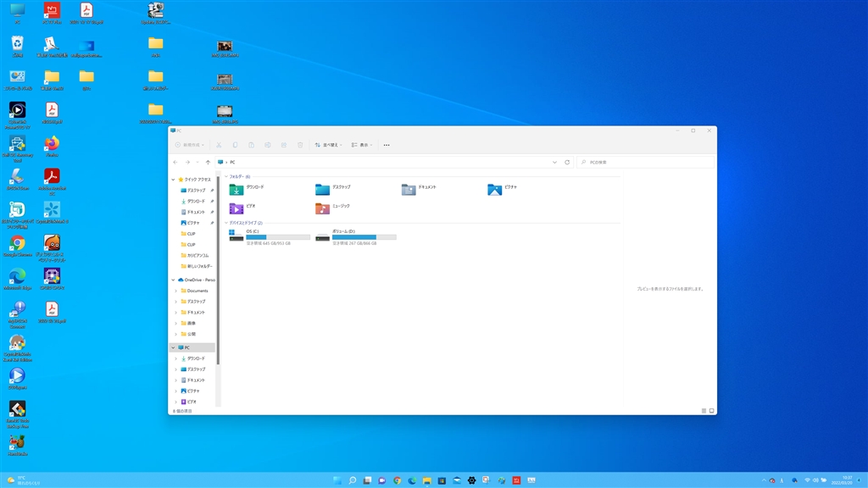The image size is (868, 488).
Task: Open the See more (…) toolbar menu
Action: [387, 145]
